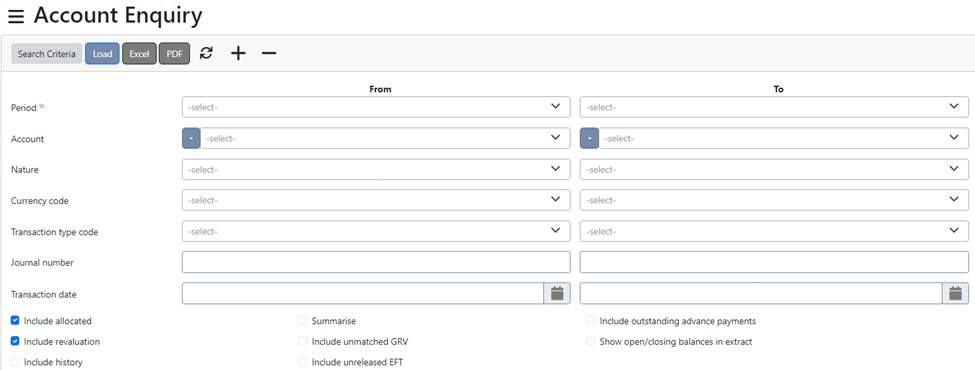Export results with the Excel button

pyautogui.click(x=139, y=53)
